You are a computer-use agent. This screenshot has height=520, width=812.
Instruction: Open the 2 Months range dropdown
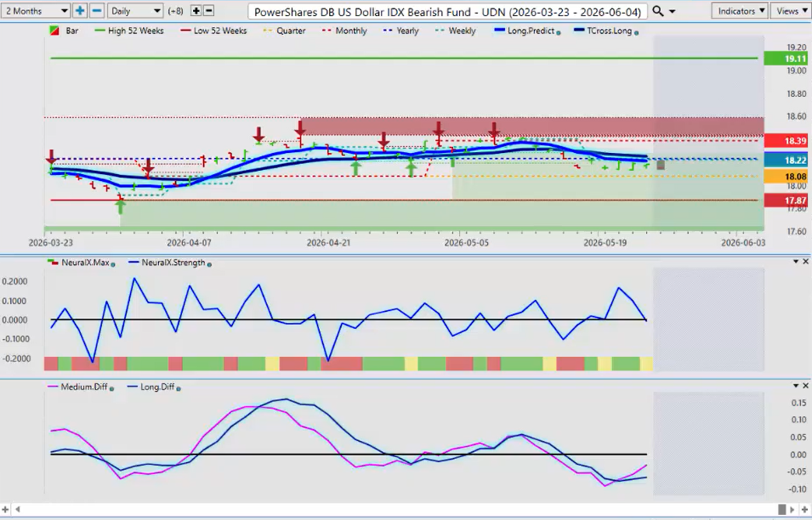coord(36,10)
